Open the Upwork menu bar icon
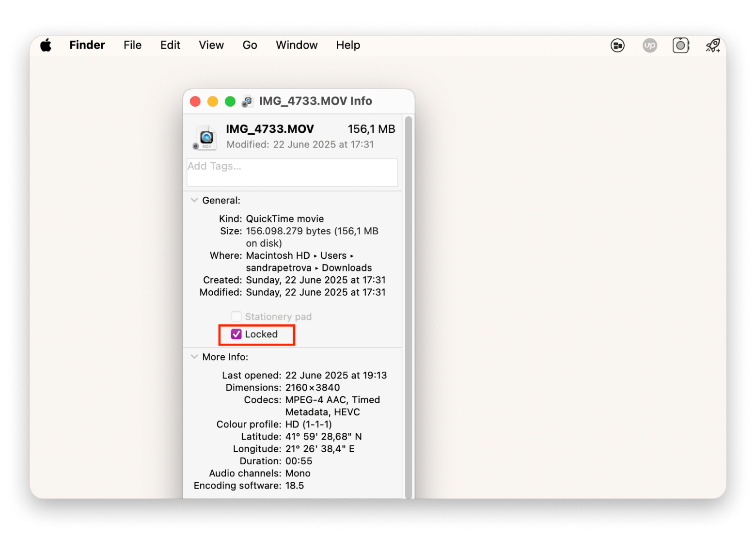 [649, 46]
